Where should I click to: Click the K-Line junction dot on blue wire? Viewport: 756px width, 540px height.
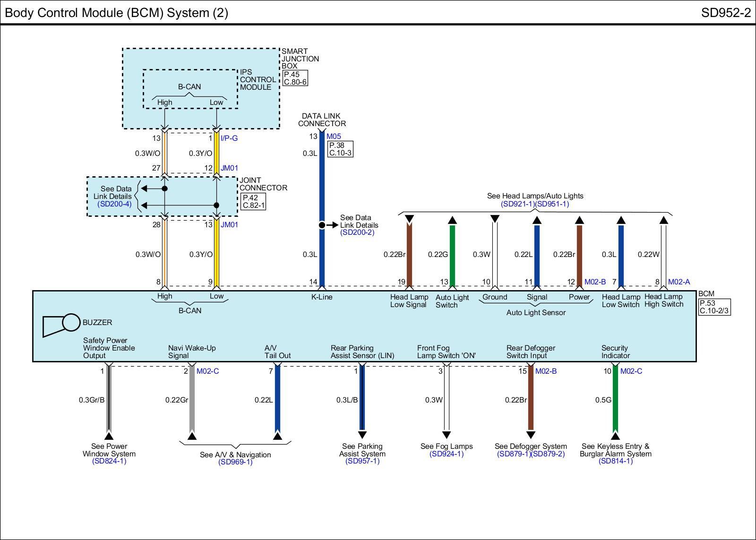point(322,225)
